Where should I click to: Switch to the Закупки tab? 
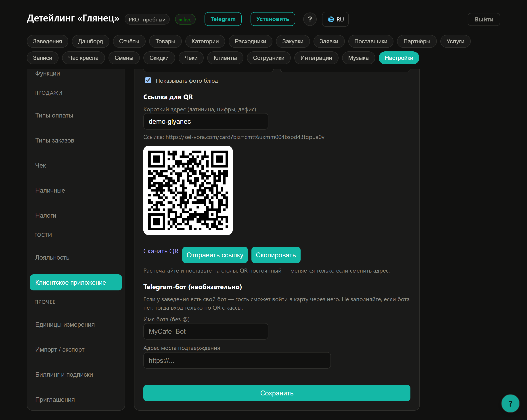tap(293, 41)
